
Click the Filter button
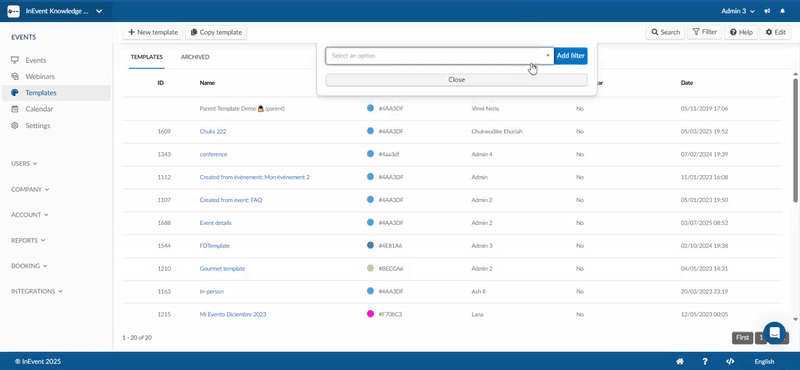click(705, 32)
